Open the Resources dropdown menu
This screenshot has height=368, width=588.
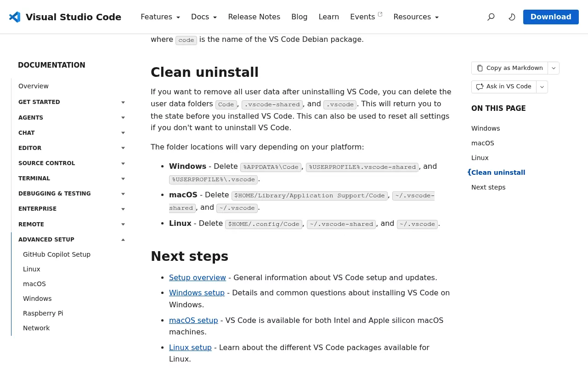[416, 17]
